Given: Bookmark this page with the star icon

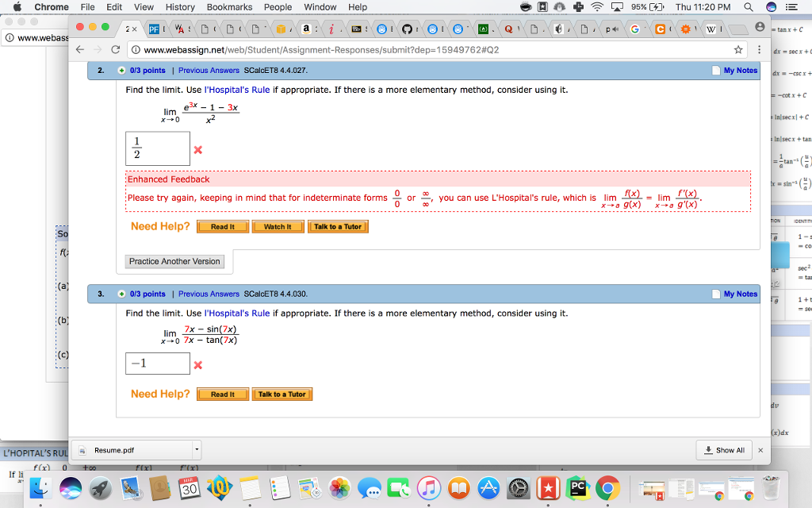Looking at the screenshot, I should (738, 50).
